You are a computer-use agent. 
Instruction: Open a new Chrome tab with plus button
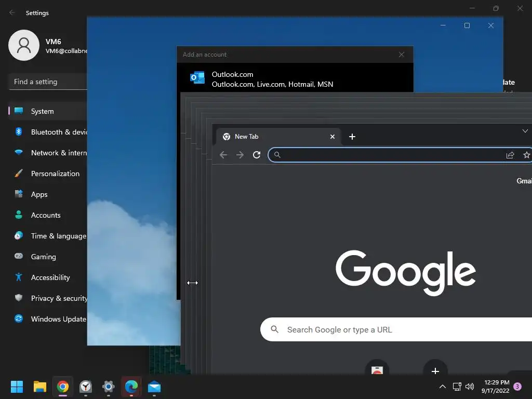click(352, 137)
